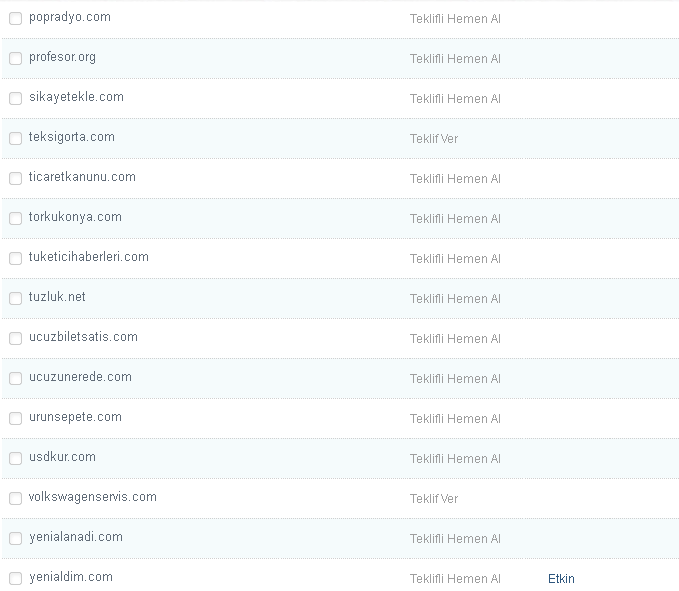The height and width of the screenshot is (591, 679).
Task: Click the Etkin status link
Action: pyautogui.click(x=561, y=579)
